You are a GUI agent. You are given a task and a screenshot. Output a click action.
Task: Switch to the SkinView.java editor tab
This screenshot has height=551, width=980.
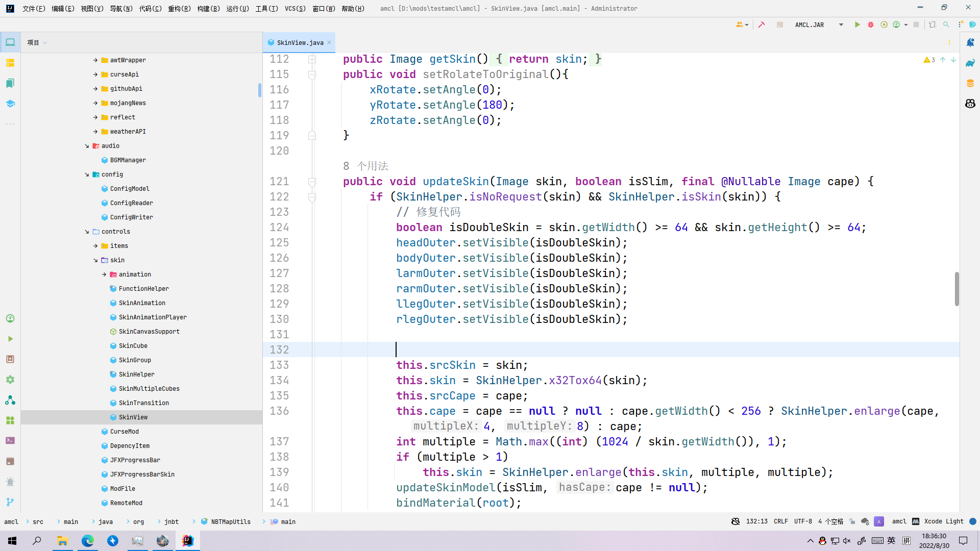point(299,42)
